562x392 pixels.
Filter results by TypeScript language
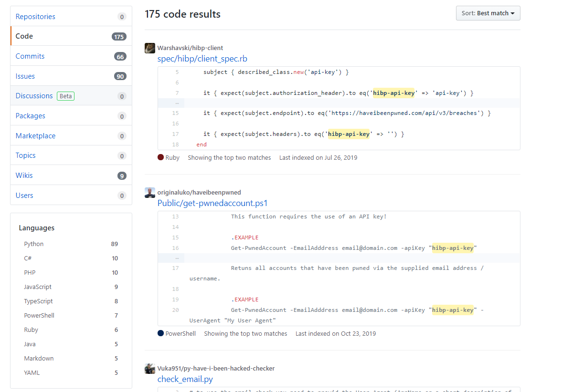pos(71,301)
